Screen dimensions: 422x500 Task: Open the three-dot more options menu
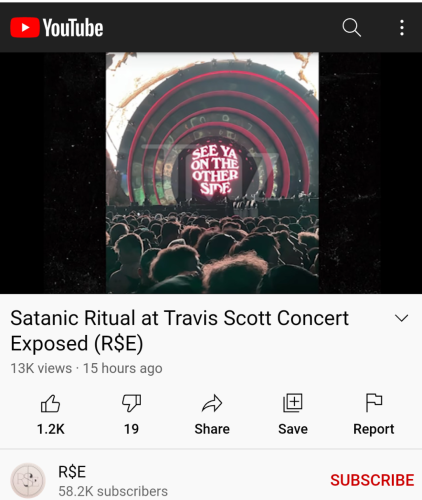click(x=402, y=27)
